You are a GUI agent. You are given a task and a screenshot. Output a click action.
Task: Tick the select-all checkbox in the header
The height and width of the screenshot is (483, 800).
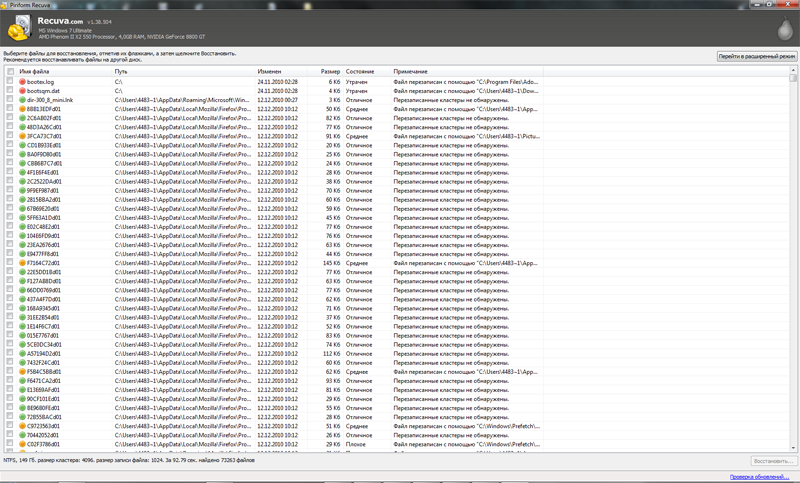10,71
